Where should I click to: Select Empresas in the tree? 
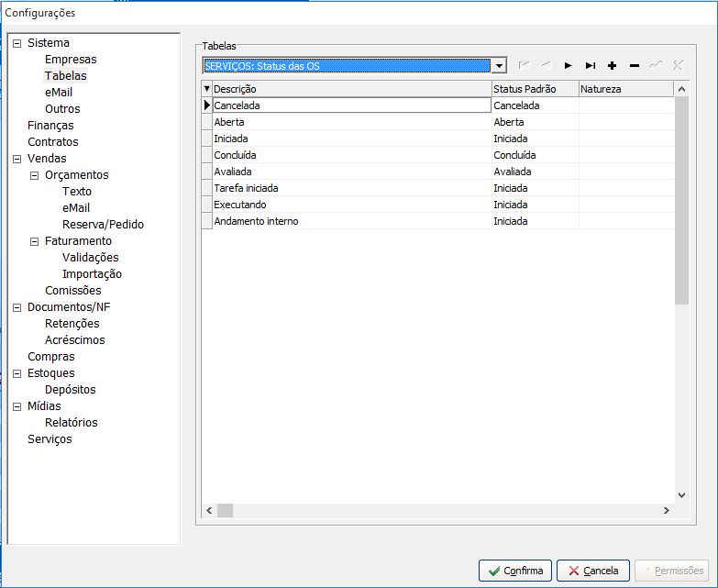pos(71,60)
